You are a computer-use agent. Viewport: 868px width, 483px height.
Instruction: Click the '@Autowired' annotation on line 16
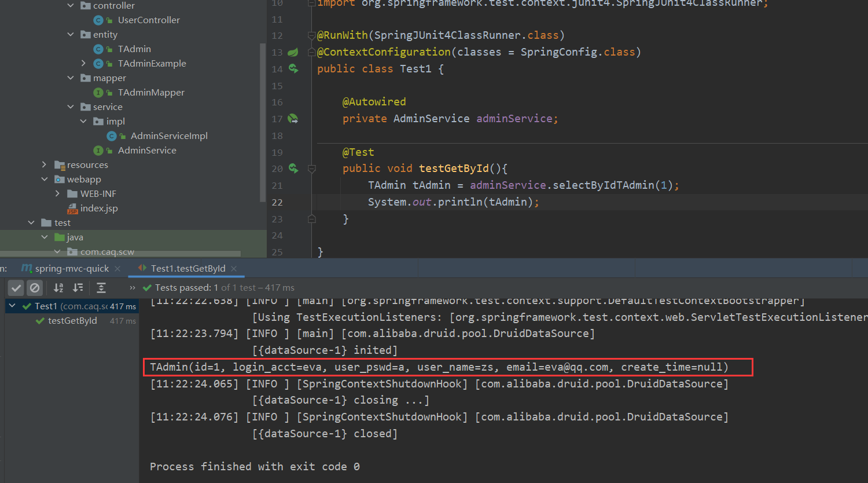click(374, 102)
